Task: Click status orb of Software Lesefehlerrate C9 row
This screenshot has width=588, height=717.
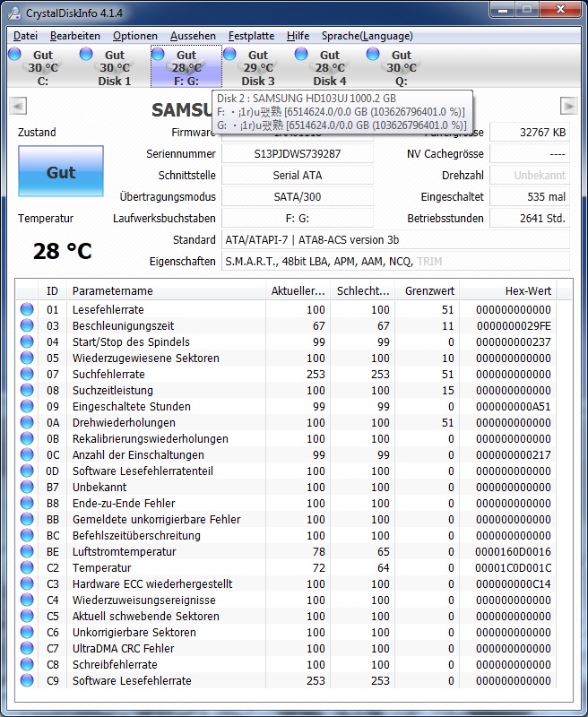Action: tap(27, 680)
